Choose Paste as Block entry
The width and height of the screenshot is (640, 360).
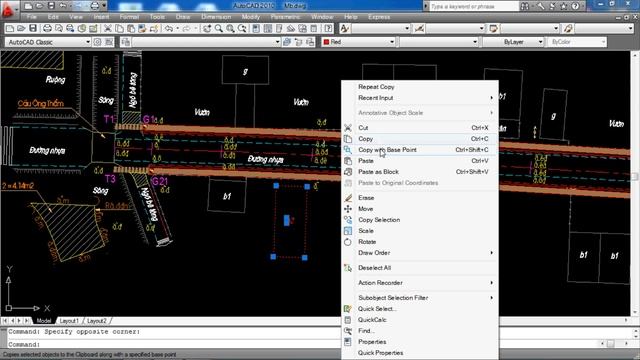[420, 172]
